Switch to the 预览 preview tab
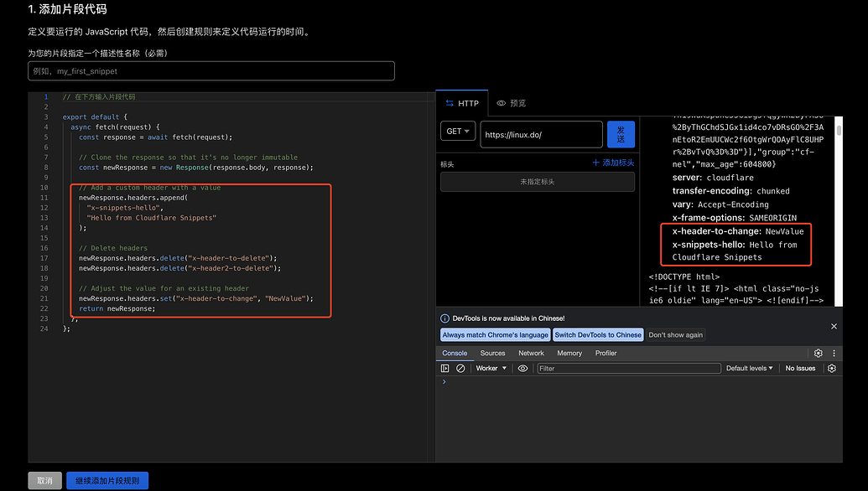The width and height of the screenshot is (868, 491). pos(511,103)
